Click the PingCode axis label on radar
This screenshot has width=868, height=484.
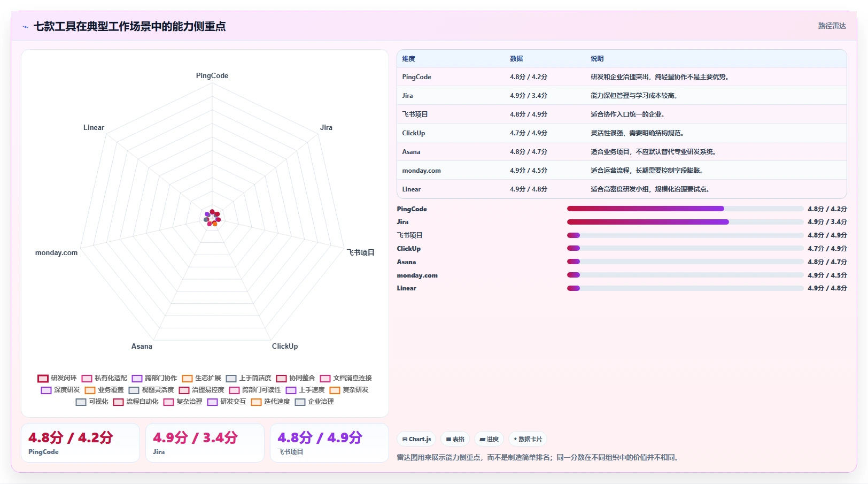212,75
